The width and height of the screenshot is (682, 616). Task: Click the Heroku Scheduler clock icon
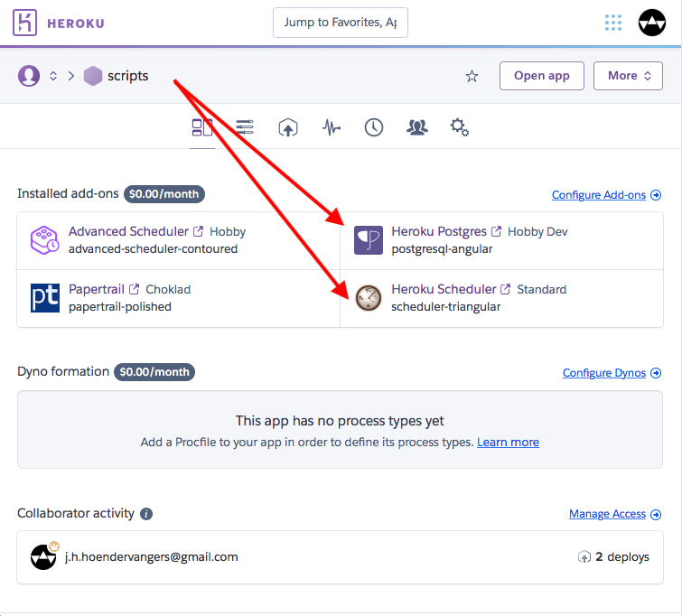coord(369,298)
